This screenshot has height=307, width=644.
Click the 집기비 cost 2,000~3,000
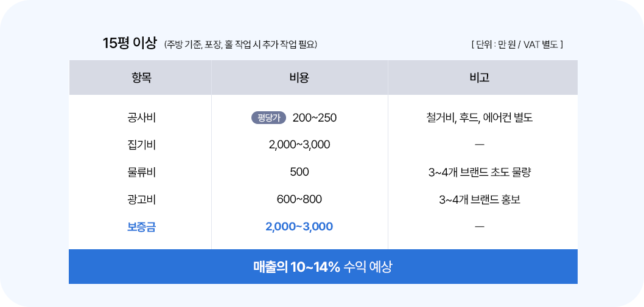(x=299, y=145)
